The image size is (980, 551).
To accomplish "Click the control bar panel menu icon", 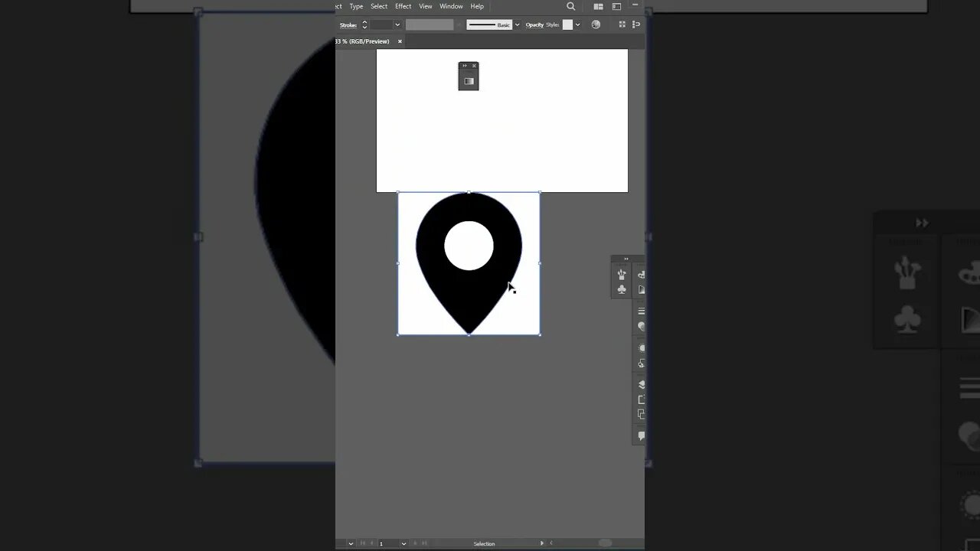I will click(636, 24).
